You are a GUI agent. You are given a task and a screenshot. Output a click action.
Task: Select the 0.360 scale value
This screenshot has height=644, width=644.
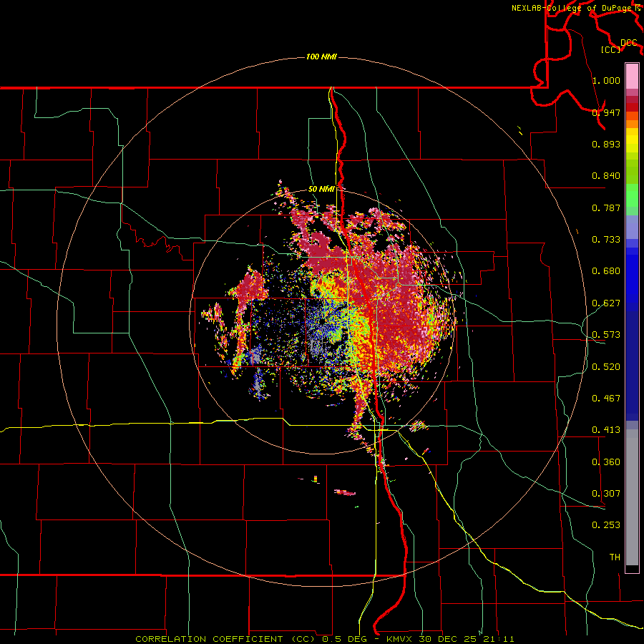(606, 462)
